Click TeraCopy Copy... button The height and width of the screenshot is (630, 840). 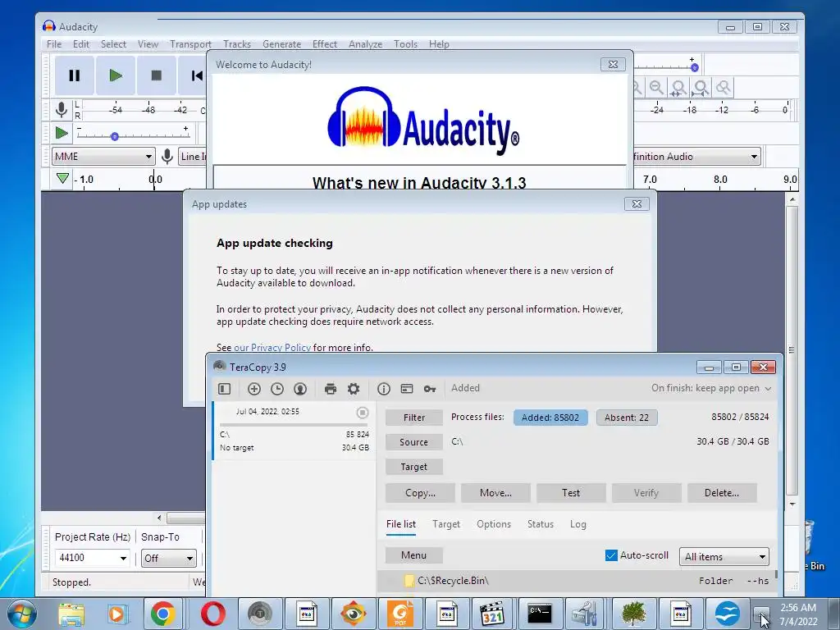point(421,493)
